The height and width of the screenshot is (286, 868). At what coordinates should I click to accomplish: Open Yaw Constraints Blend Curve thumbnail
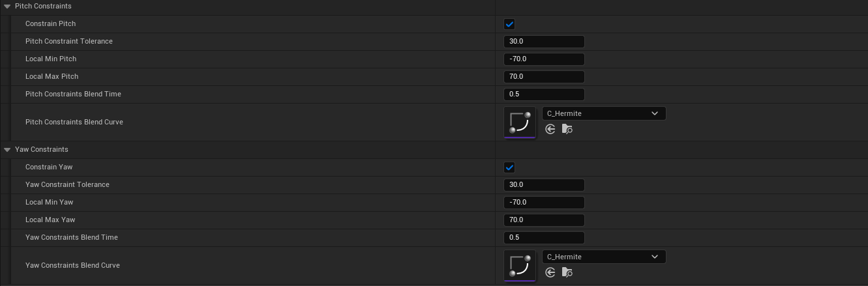point(520,266)
